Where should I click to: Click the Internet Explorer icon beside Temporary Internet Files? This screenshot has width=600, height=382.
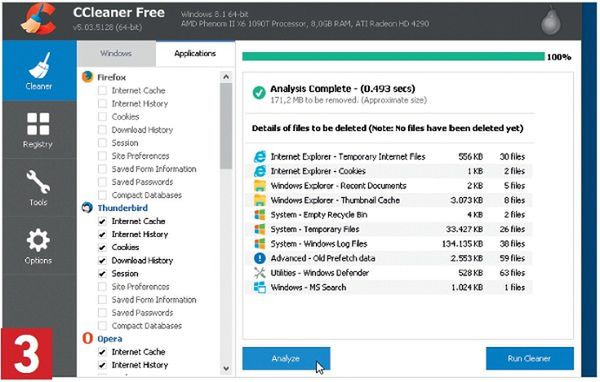point(260,157)
